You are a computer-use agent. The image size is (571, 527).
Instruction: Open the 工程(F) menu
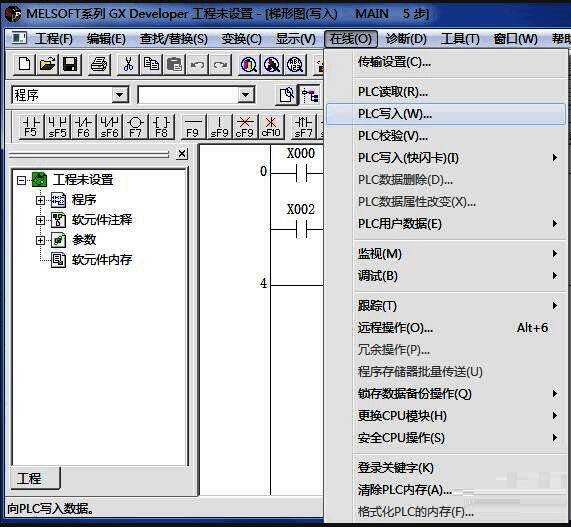point(54,39)
